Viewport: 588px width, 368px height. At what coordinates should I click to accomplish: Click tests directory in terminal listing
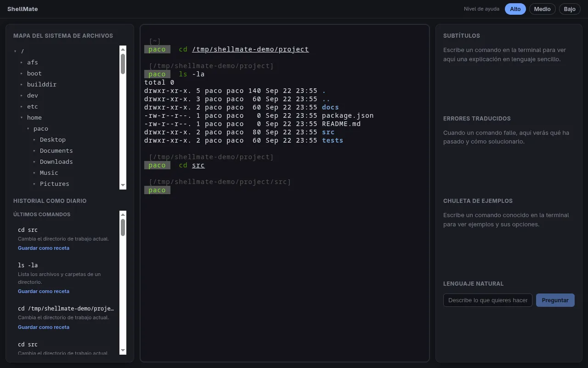tap(333, 140)
